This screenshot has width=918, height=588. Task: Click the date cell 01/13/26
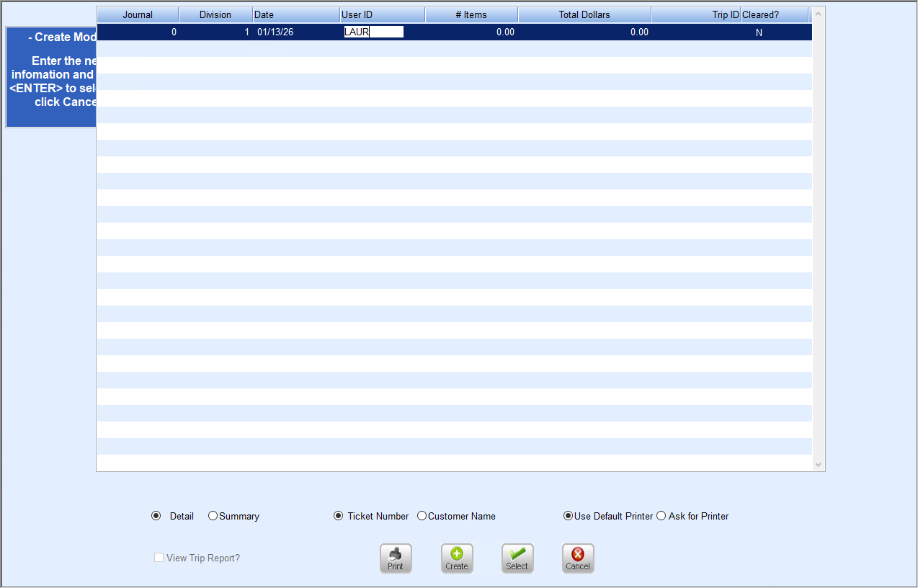[275, 32]
